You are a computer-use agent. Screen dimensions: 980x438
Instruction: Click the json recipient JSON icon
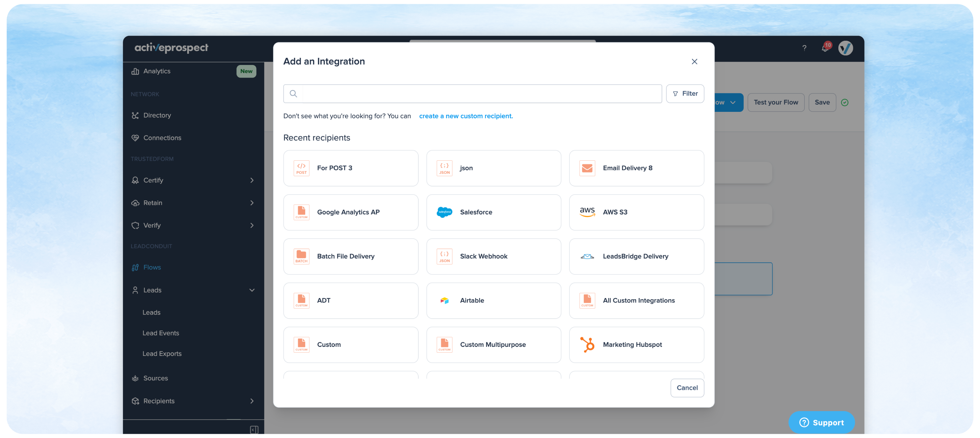tap(444, 168)
